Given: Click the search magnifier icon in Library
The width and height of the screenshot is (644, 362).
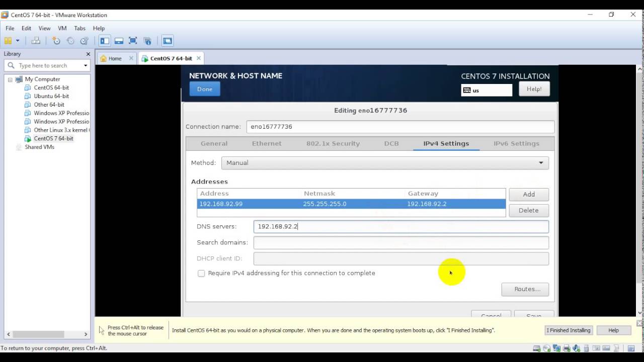Looking at the screenshot, I should [11, 65].
